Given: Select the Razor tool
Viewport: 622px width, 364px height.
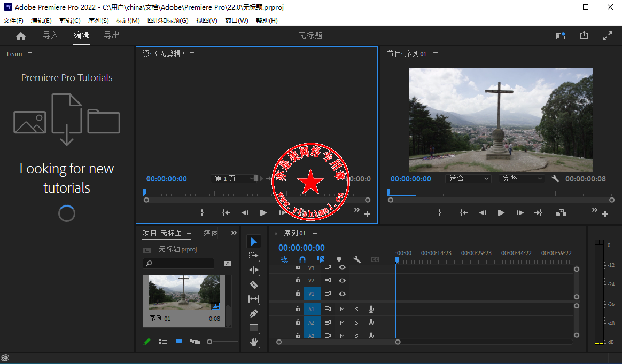Looking at the screenshot, I should click(x=254, y=284).
